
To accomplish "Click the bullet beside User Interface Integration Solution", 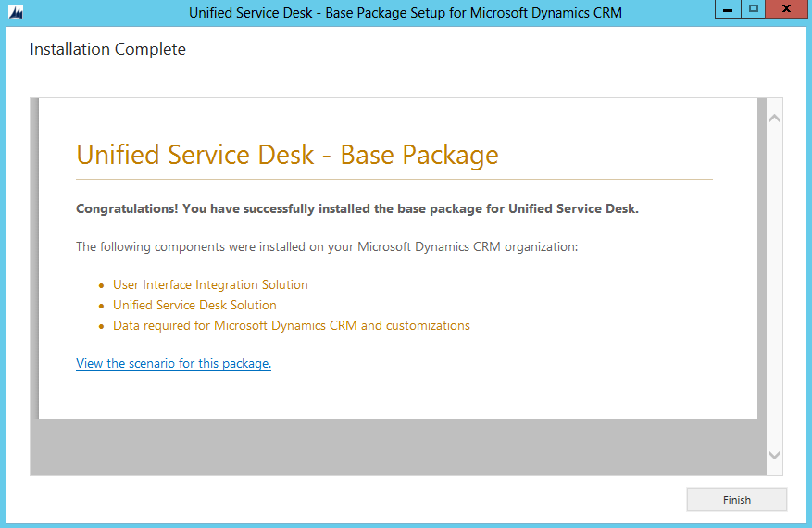I will [102, 286].
